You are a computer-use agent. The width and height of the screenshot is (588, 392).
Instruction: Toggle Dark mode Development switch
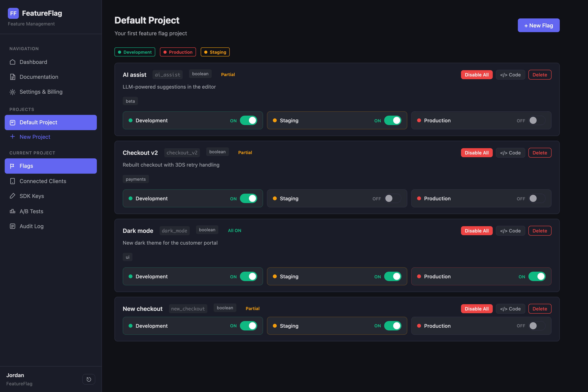coord(249,277)
